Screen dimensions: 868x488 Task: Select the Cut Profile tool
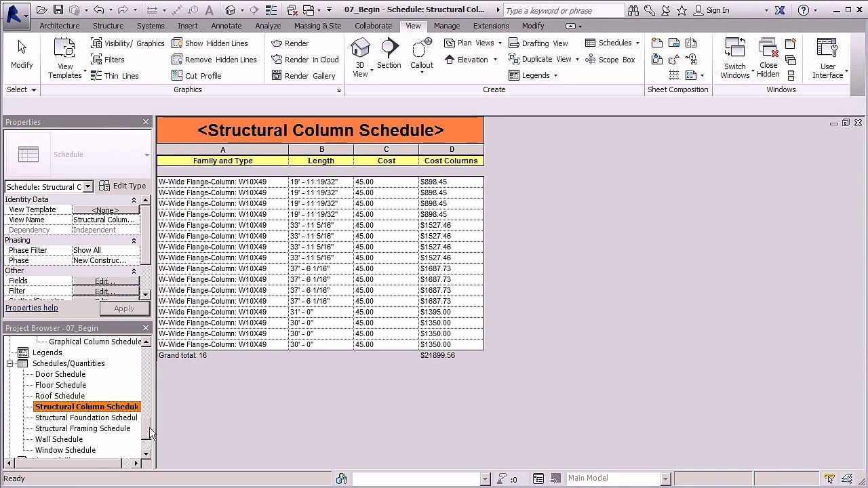click(x=196, y=76)
